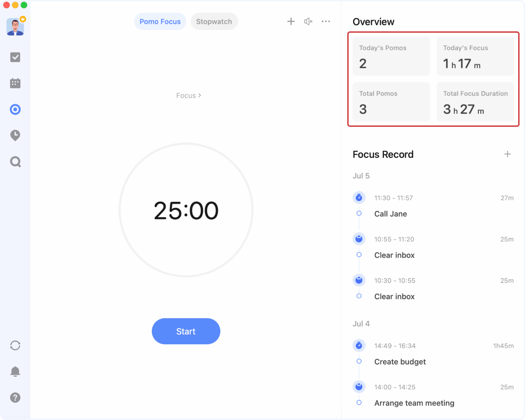
Task: Click the plus icon next to mute
Action: pyautogui.click(x=291, y=21)
